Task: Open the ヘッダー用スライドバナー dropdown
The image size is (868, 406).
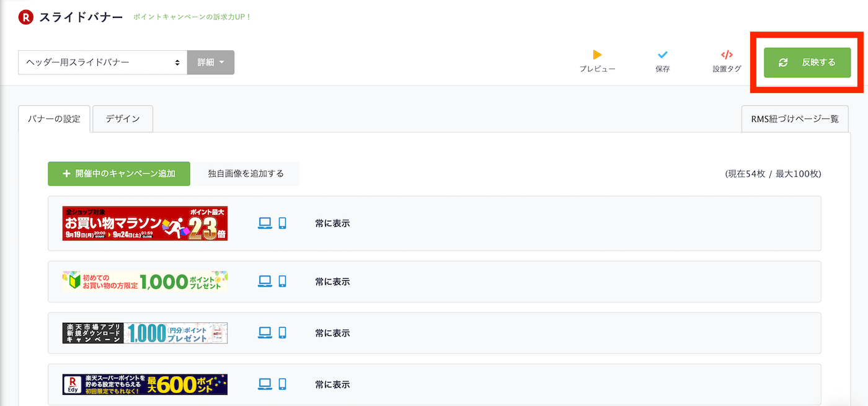Action: (102, 63)
